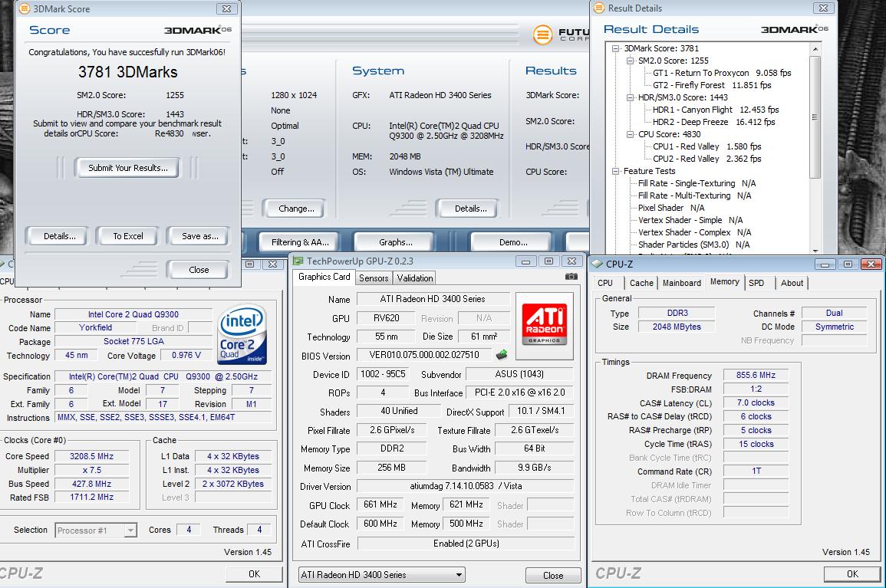The image size is (886, 588).
Task: Click the CPU-Z Memory window title icon
Action: 598,264
